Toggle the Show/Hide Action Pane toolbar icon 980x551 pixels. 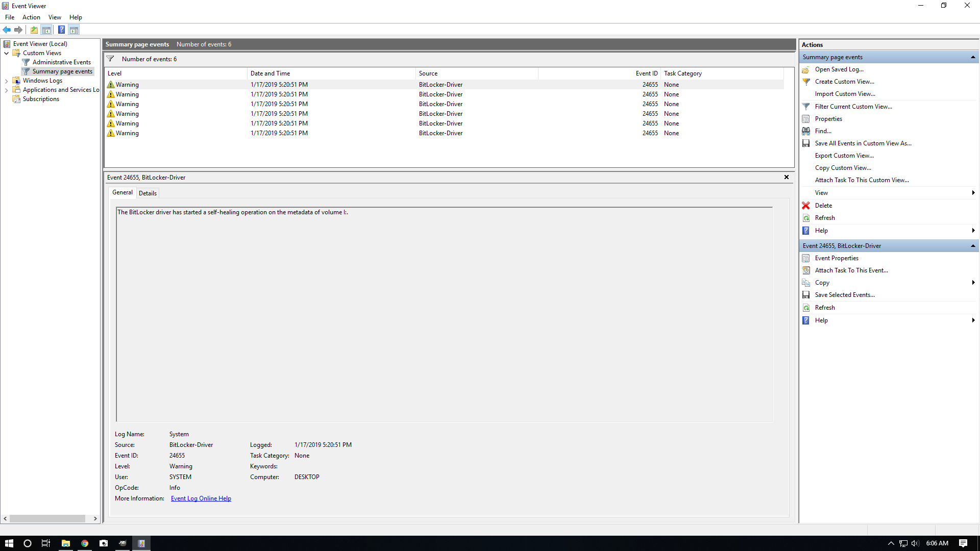74,30
